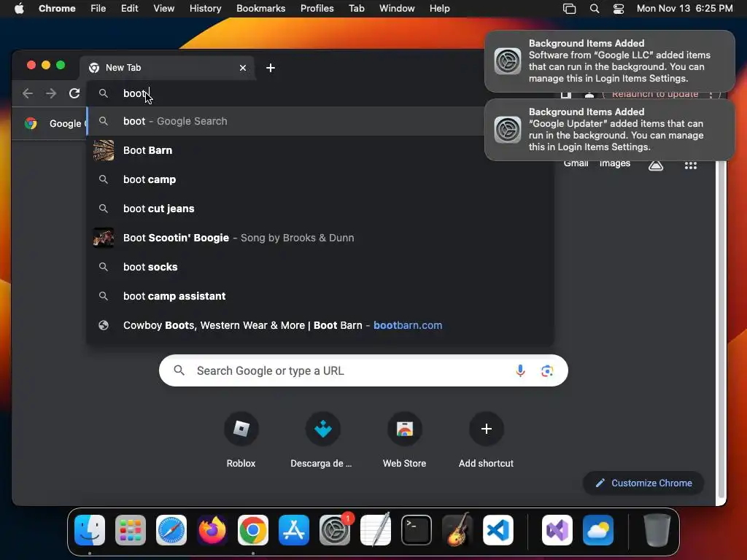Viewport: 747px width, 560px height.
Task: Click Customize Chrome
Action: click(643, 483)
